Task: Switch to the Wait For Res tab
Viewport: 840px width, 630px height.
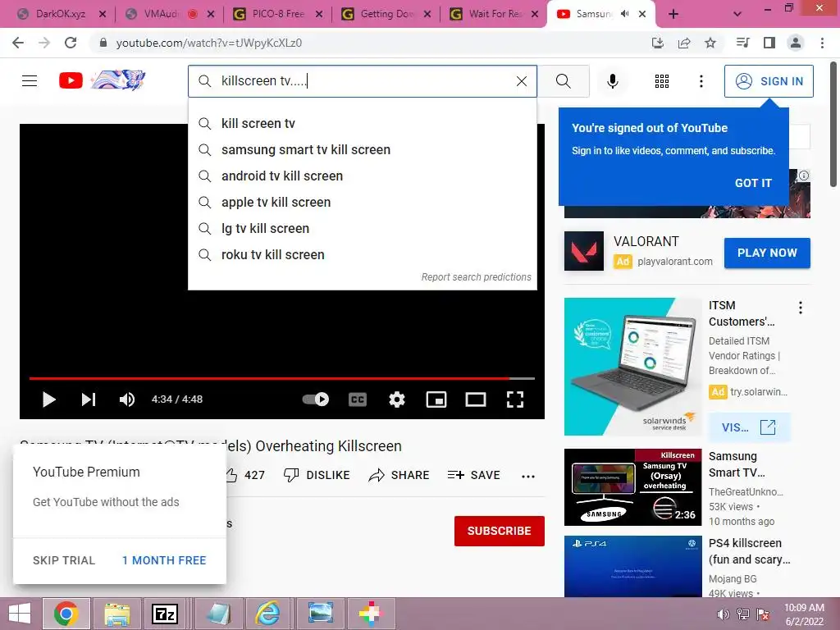Action: click(494, 14)
